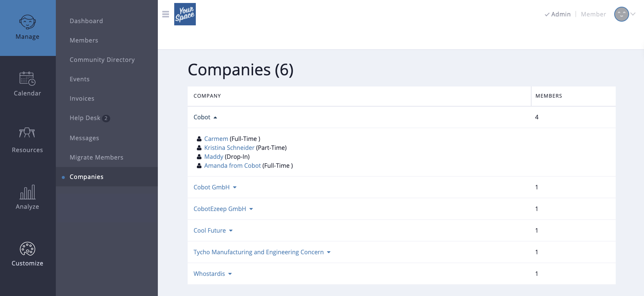Click the Companies (6) heading
This screenshot has height=296, width=644.
pos(240,70)
